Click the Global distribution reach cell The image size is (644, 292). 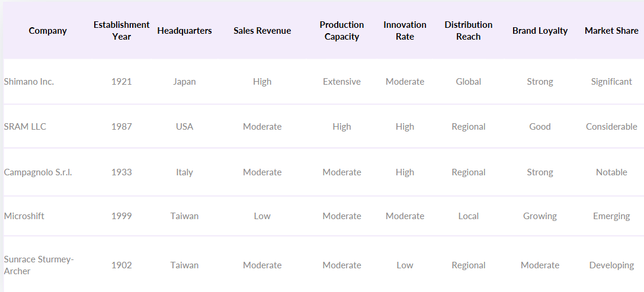[468, 82]
